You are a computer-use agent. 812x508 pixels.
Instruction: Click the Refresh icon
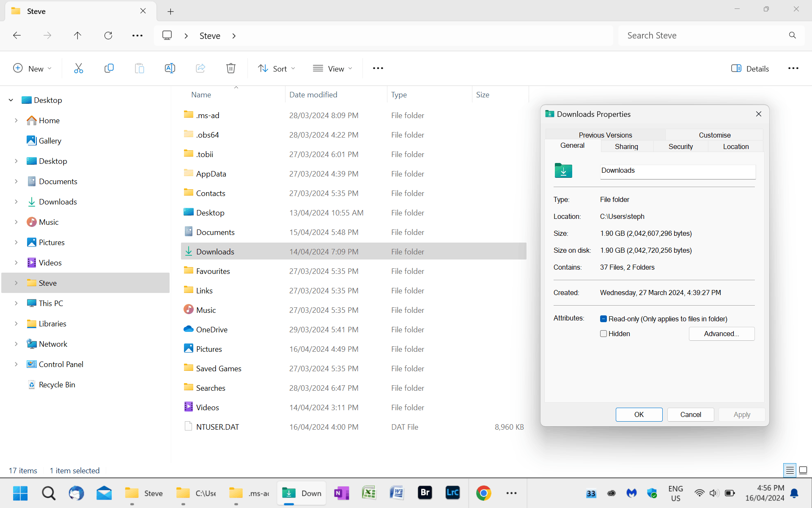[x=108, y=36]
